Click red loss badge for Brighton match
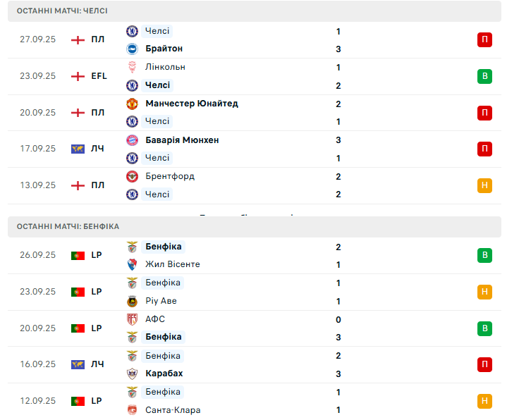 click(484, 39)
